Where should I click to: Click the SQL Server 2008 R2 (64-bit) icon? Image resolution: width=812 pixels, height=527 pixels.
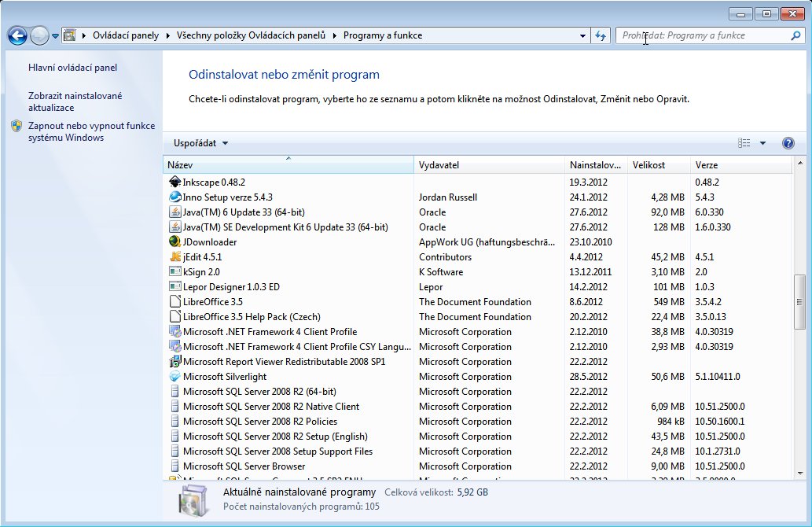click(x=175, y=392)
